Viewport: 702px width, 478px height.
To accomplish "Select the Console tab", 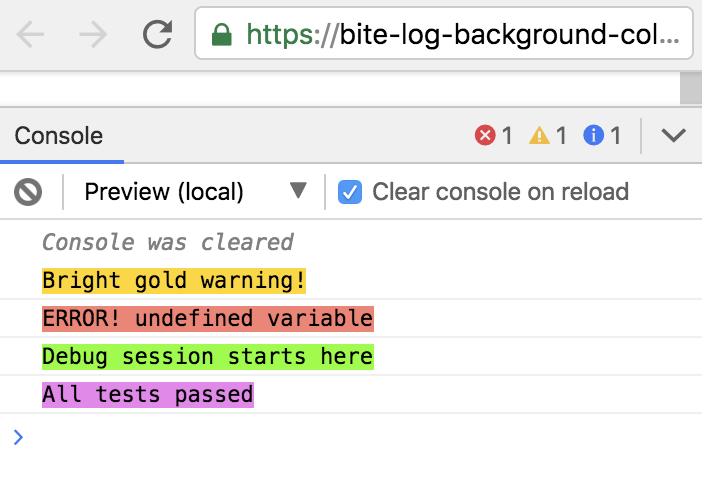I will 59,136.
